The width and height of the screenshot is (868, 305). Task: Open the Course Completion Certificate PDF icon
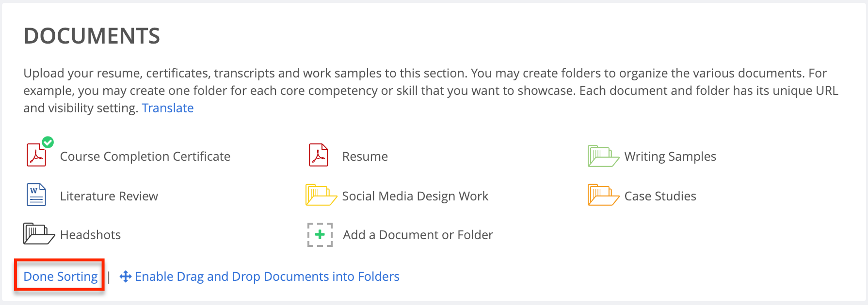pyautogui.click(x=36, y=155)
